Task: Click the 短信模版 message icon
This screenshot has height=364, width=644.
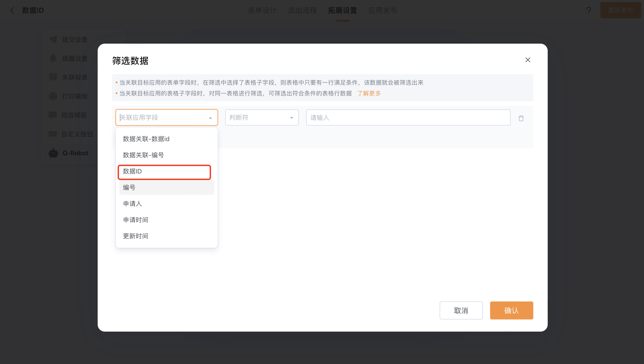Action: (x=53, y=115)
